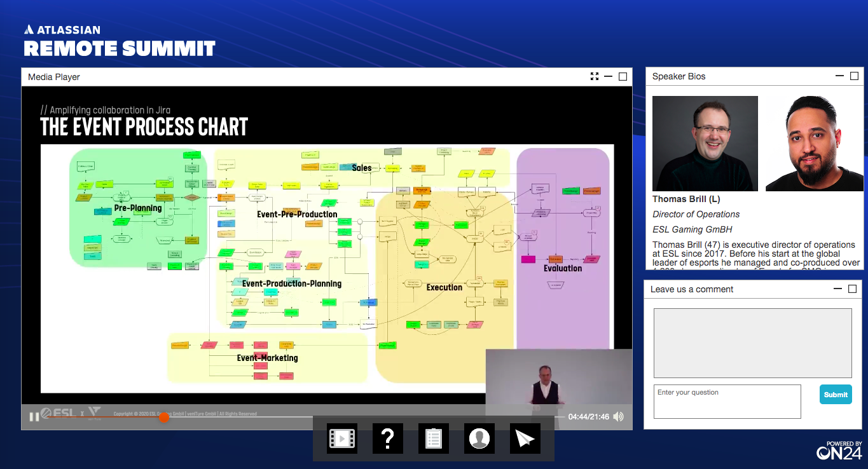Pause the video in the media player

tap(34, 417)
